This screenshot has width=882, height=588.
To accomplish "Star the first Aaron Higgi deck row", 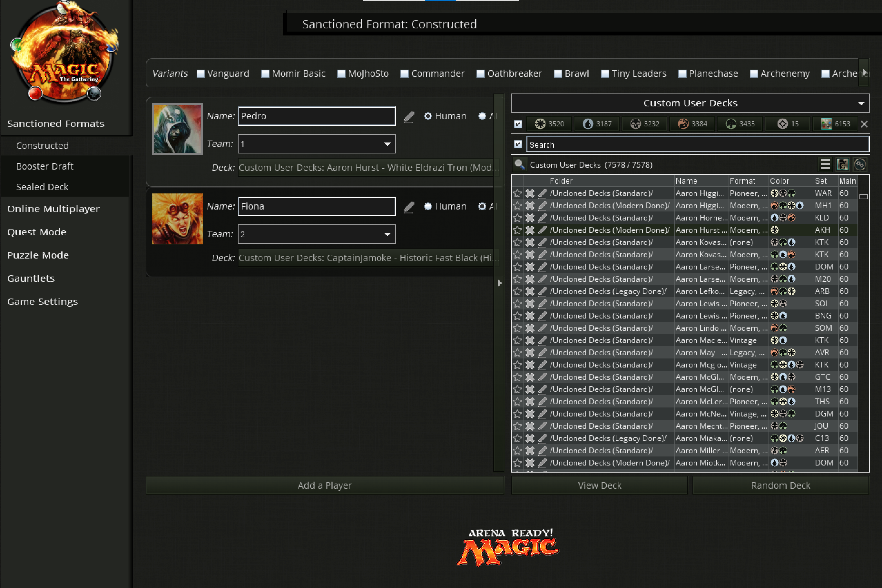I will click(x=517, y=193).
